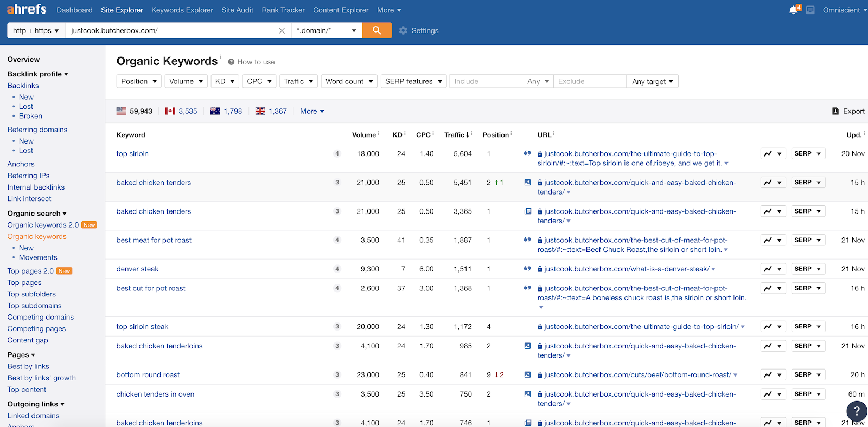The width and height of the screenshot is (868, 427).
Task: Open the SERP features filter dropdown
Action: coord(413,81)
